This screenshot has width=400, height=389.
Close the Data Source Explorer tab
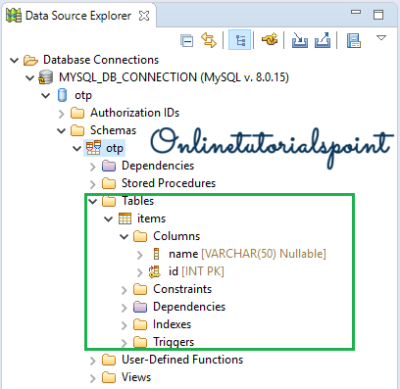click(x=144, y=16)
